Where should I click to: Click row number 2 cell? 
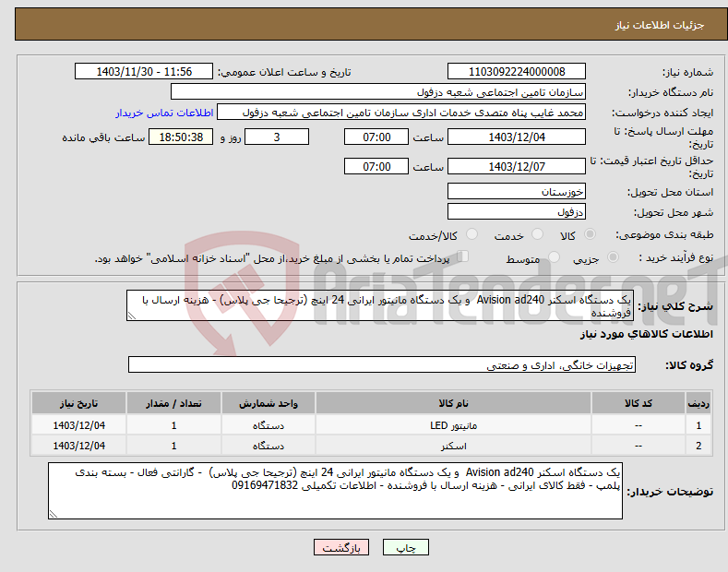698,446
